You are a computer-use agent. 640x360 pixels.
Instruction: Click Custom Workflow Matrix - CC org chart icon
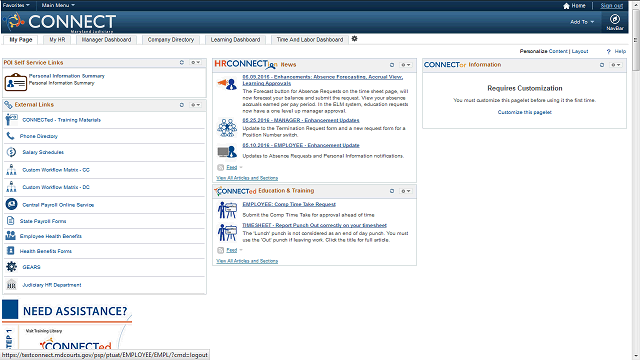(11, 169)
